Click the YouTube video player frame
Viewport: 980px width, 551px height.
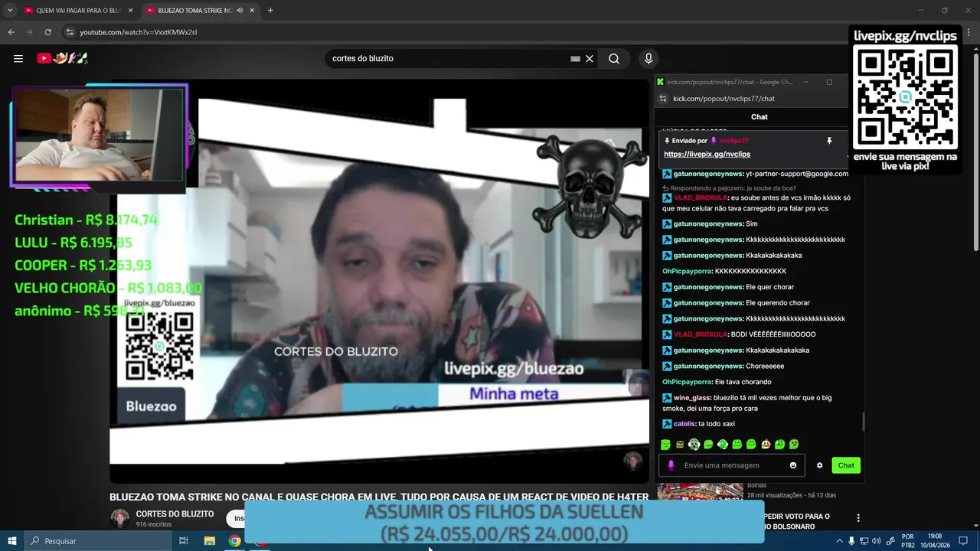click(x=379, y=282)
